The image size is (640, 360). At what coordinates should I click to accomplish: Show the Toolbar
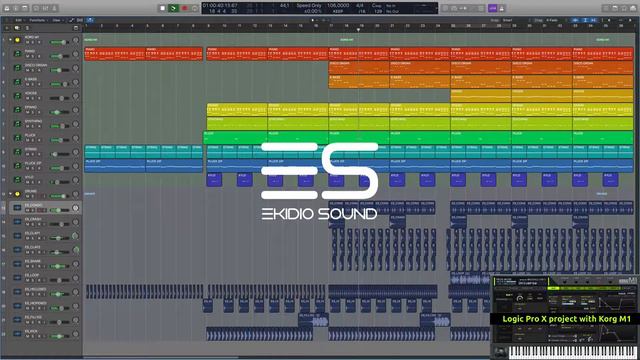coord(24,8)
